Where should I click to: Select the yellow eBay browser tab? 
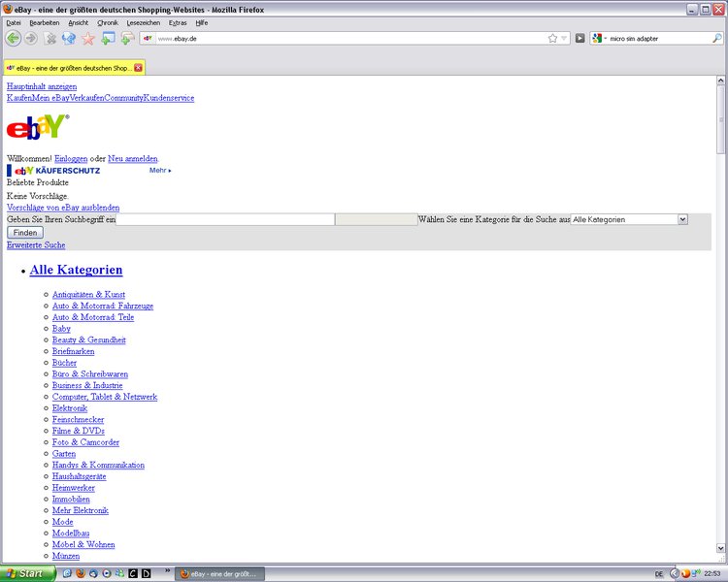75,68
